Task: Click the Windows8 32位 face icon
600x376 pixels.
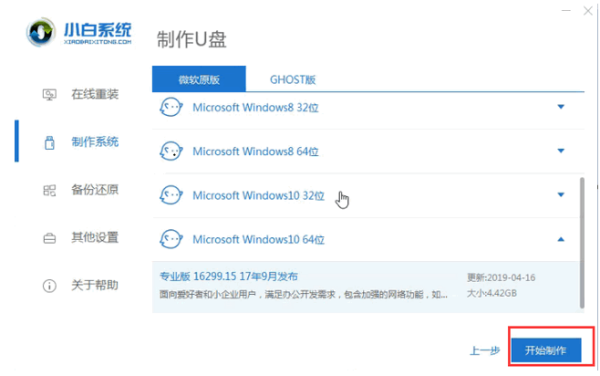Action: [171, 107]
